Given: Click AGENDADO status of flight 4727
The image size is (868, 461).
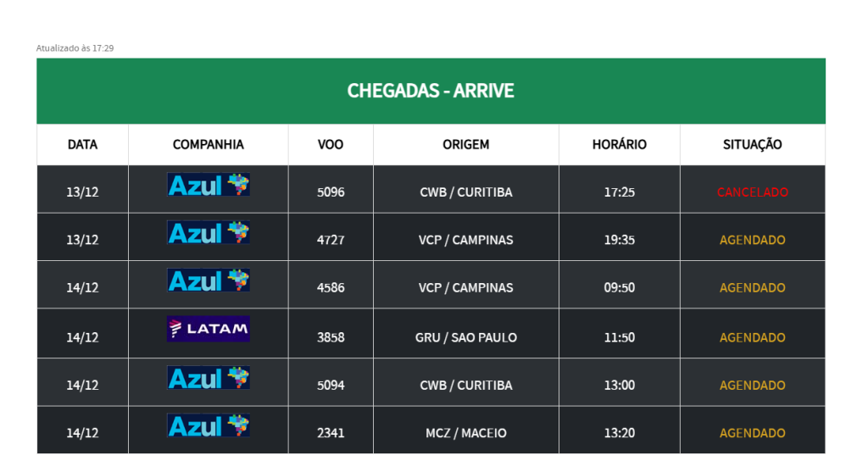Looking at the screenshot, I should pos(753,240).
